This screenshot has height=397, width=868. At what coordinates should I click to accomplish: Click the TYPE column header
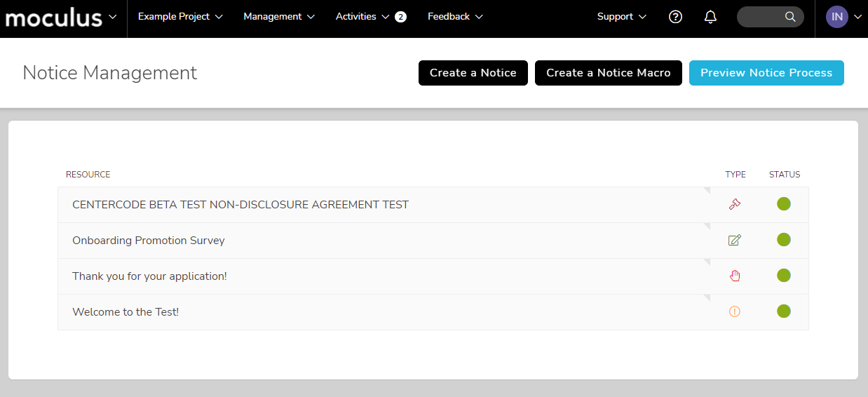coord(735,175)
